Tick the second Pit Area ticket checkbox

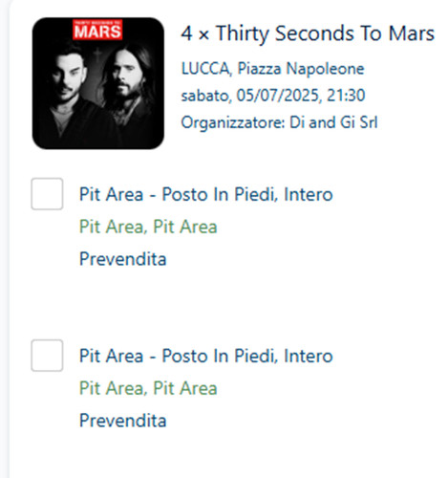click(x=47, y=356)
